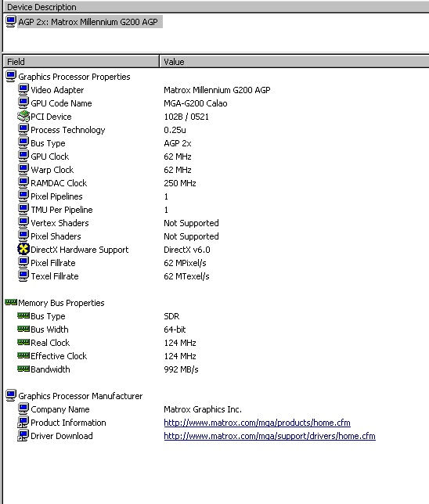Click the Graphics Processor Manufacturer group icon
Viewport: 429px width, 504px height.
pos(11,396)
